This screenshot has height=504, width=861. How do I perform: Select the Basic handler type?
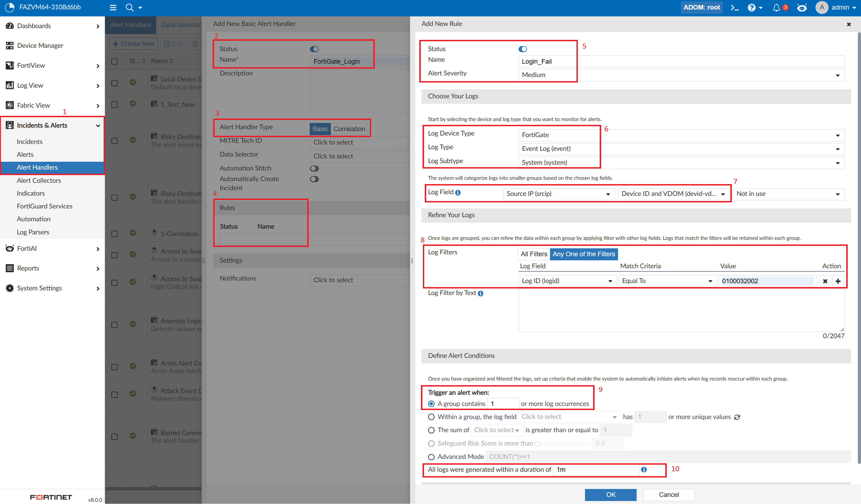(320, 129)
